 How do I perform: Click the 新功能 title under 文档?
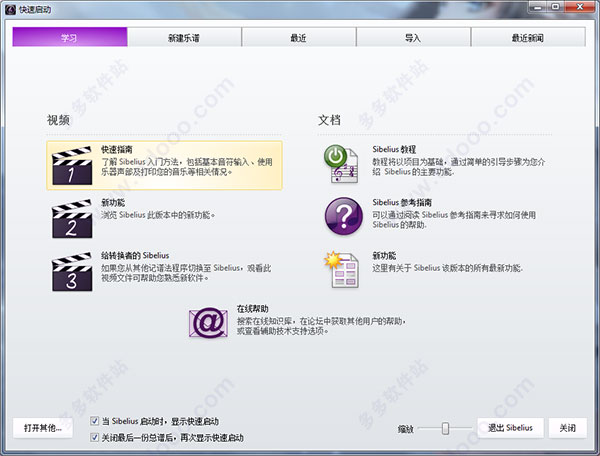[384, 256]
